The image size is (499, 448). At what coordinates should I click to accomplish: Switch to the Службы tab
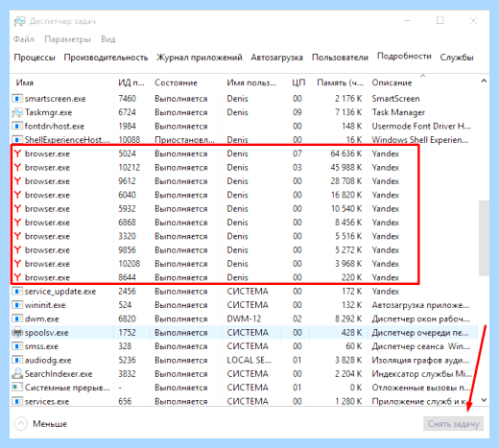tap(457, 58)
